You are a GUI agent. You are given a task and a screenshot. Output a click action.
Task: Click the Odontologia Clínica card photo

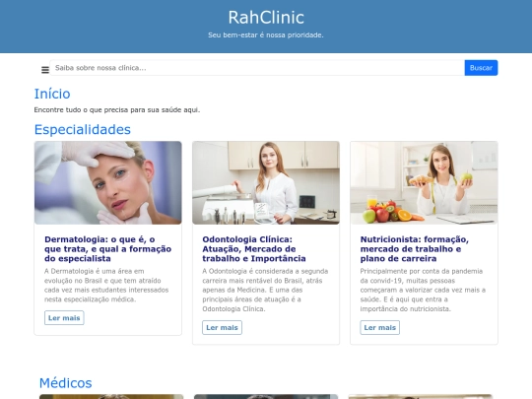pos(266,183)
